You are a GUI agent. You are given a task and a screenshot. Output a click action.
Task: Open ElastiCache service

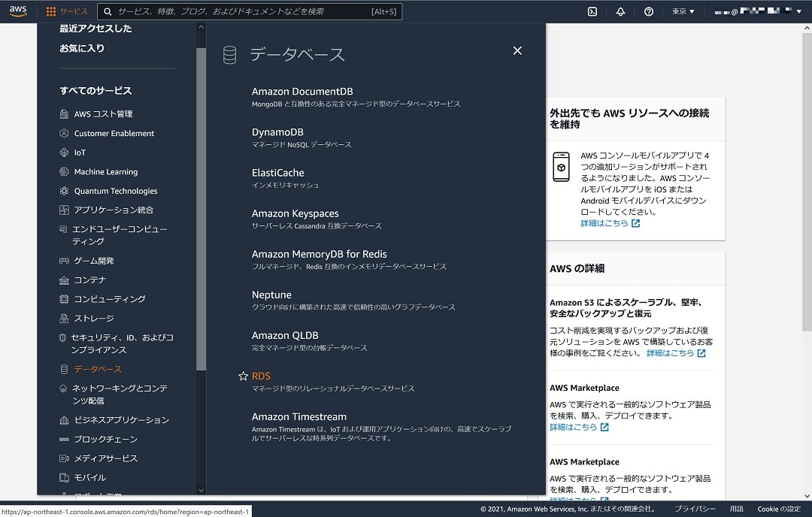pos(278,173)
